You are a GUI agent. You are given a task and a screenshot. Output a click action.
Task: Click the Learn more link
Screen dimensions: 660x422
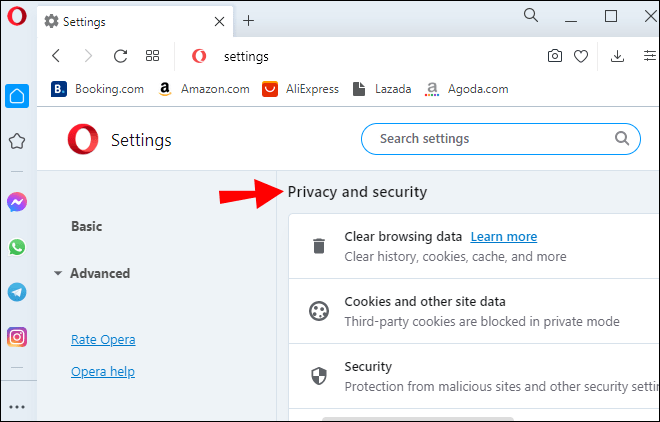503,237
